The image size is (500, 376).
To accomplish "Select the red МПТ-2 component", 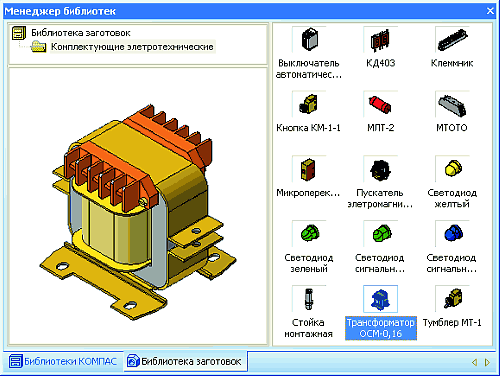I will pyautogui.click(x=380, y=104).
